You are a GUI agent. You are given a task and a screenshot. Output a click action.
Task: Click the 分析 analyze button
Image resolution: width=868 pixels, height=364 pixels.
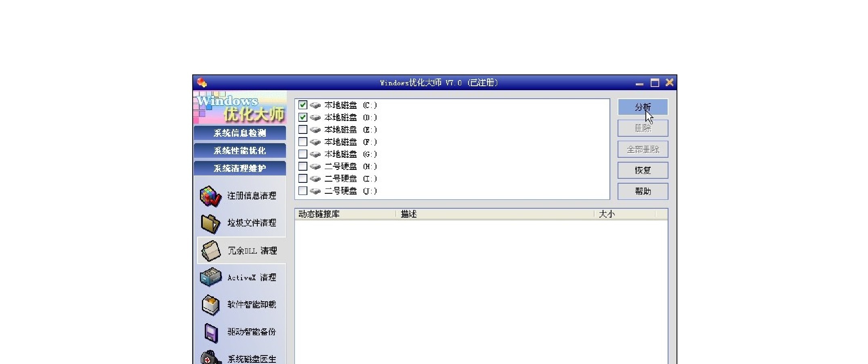coord(643,107)
